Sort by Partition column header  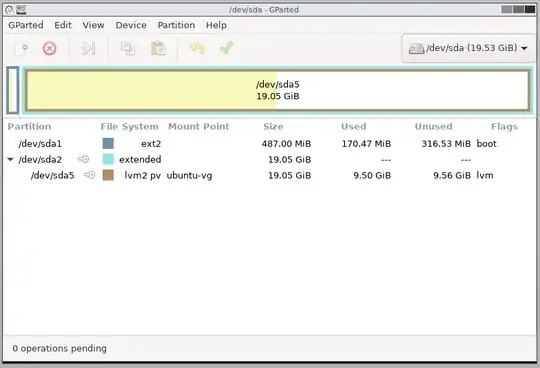click(29, 127)
